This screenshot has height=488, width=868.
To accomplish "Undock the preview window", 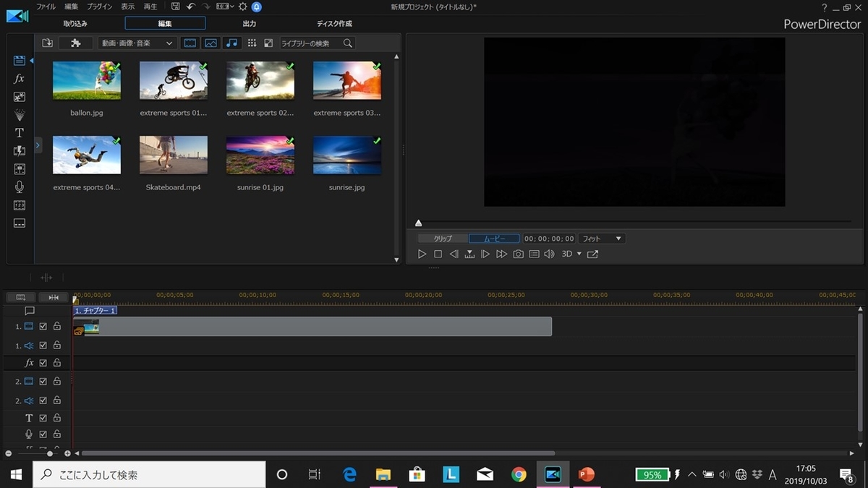I will tap(592, 254).
